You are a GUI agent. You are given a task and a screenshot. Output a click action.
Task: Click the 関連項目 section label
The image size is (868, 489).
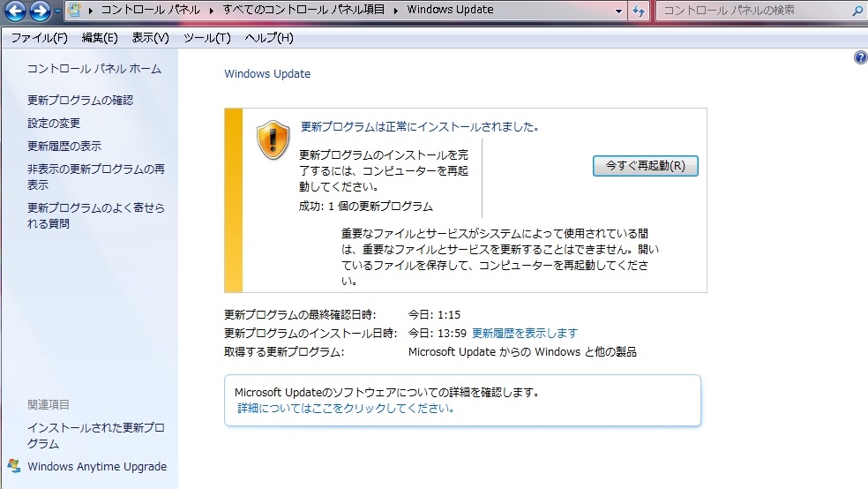[x=49, y=405]
